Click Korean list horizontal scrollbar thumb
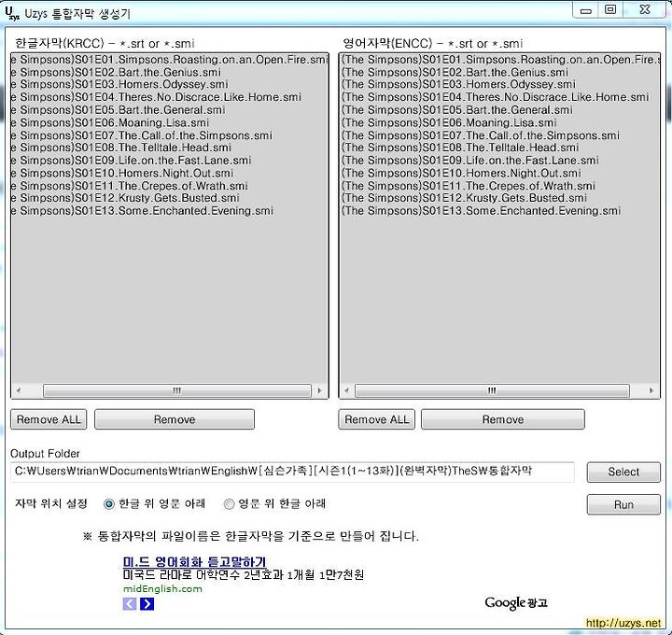The width and height of the screenshot is (672, 635). (177, 390)
